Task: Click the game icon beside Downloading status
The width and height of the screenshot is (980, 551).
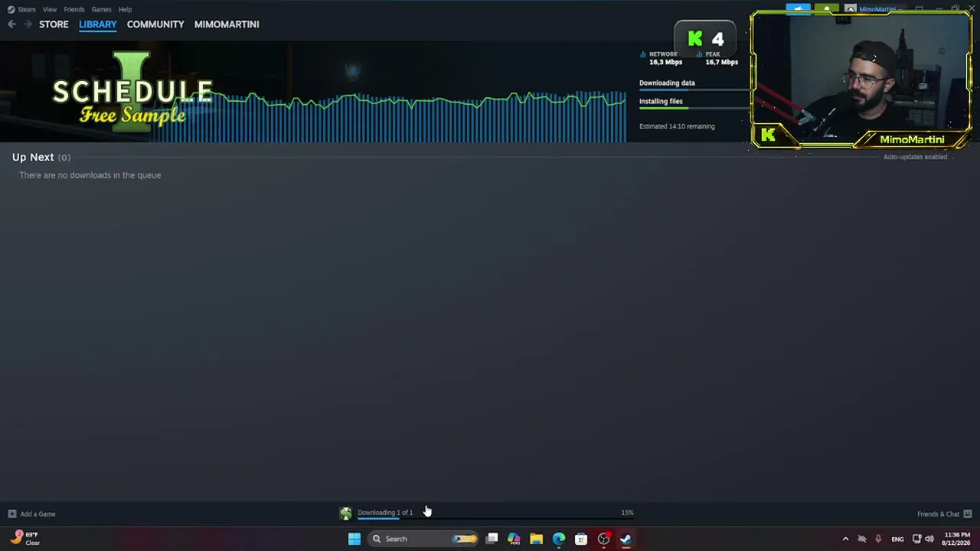Action: point(346,514)
